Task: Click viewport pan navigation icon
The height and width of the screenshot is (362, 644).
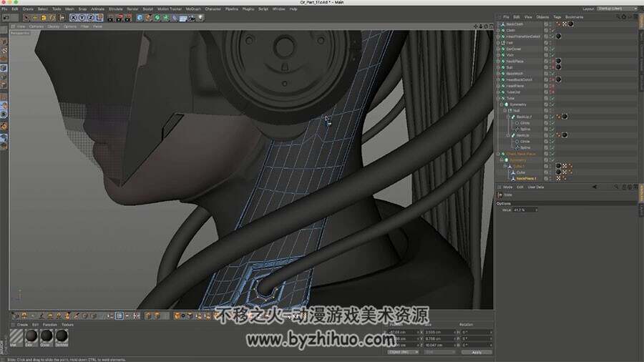Action: point(476,26)
